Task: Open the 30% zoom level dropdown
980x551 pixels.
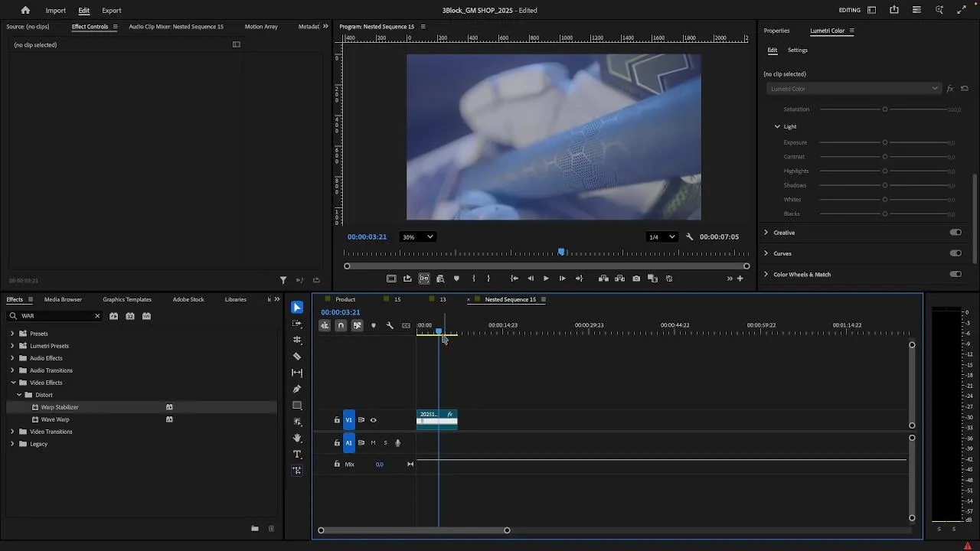Action: (418, 237)
